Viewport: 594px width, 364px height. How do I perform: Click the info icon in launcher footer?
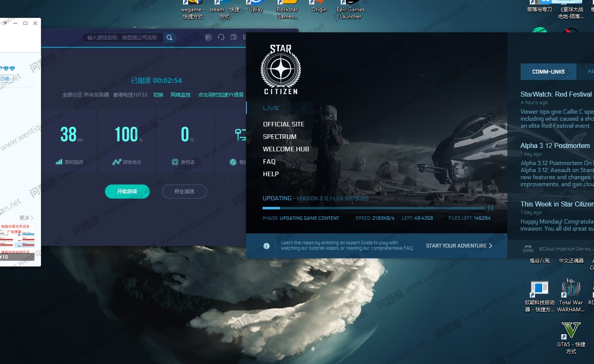[266, 246]
